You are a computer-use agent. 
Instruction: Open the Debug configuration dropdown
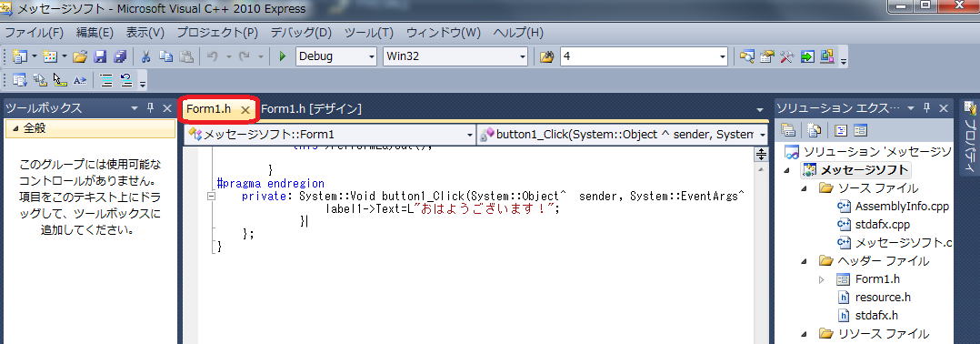[x=371, y=57]
